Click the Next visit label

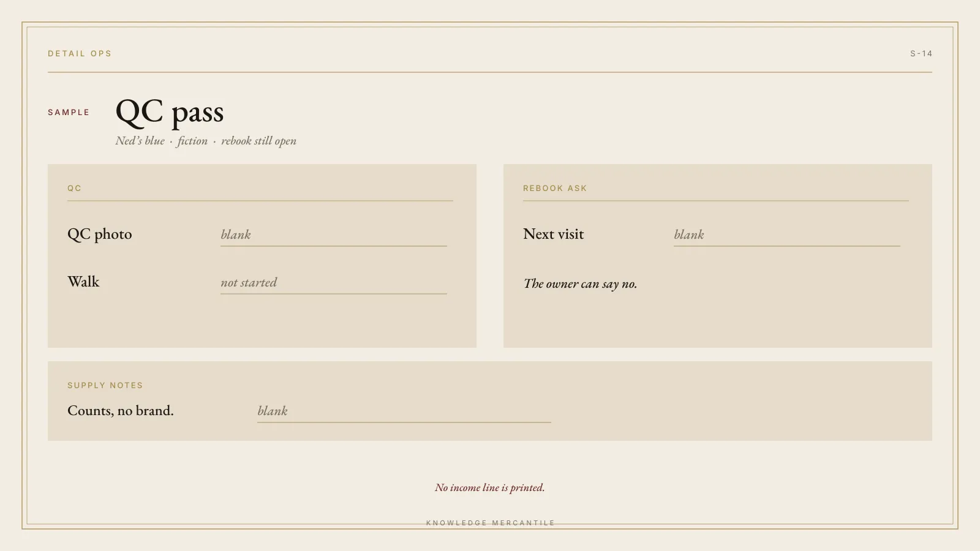pos(554,234)
